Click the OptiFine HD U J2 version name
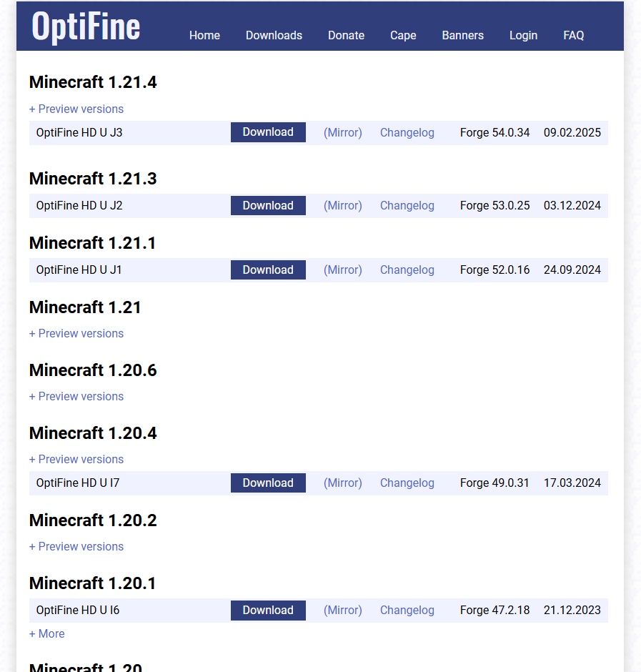This screenshot has width=641, height=672. pyautogui.click(x=79, y=206)
